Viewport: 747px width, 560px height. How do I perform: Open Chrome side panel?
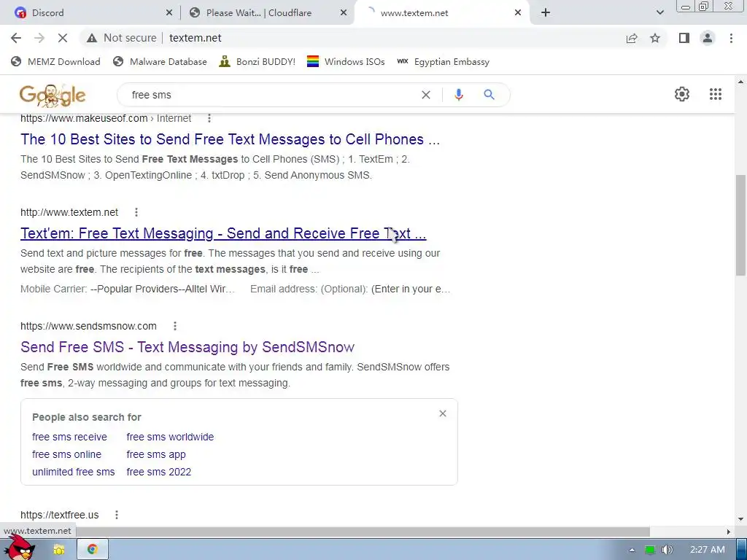pyautogui.click(x=684, y=38)
